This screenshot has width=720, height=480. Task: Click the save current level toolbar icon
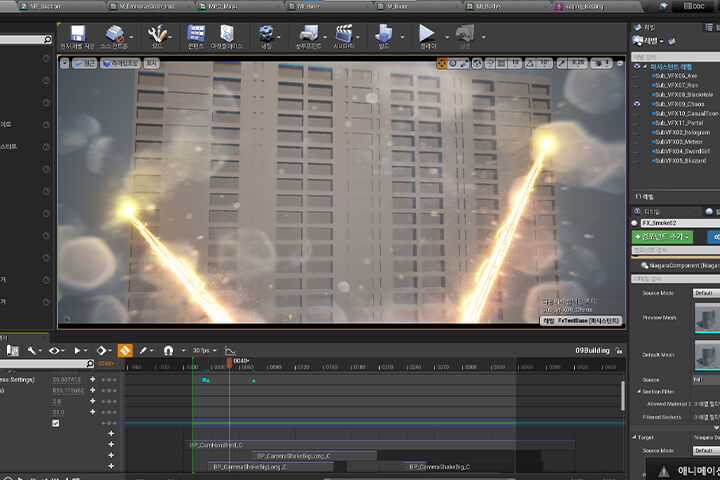pos(77,34)
